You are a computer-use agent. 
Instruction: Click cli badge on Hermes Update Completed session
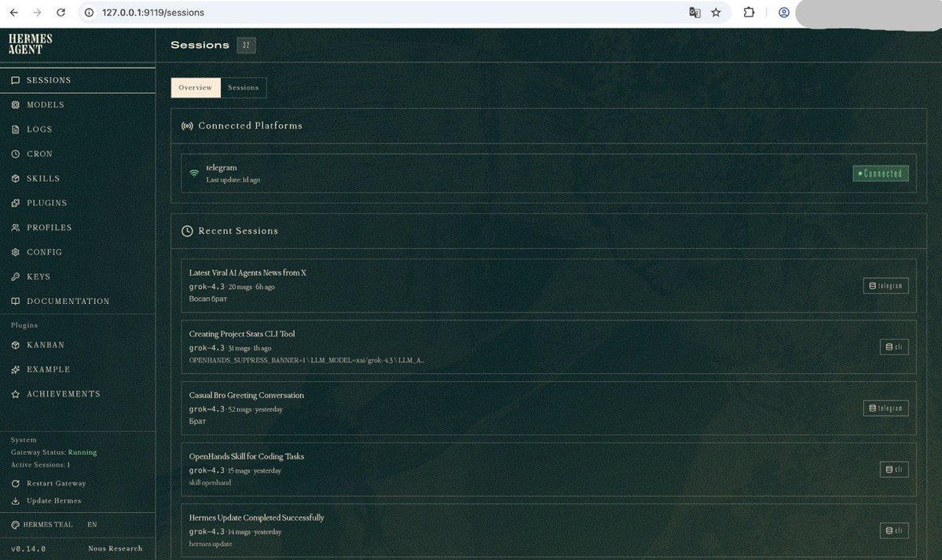point(894,531)
